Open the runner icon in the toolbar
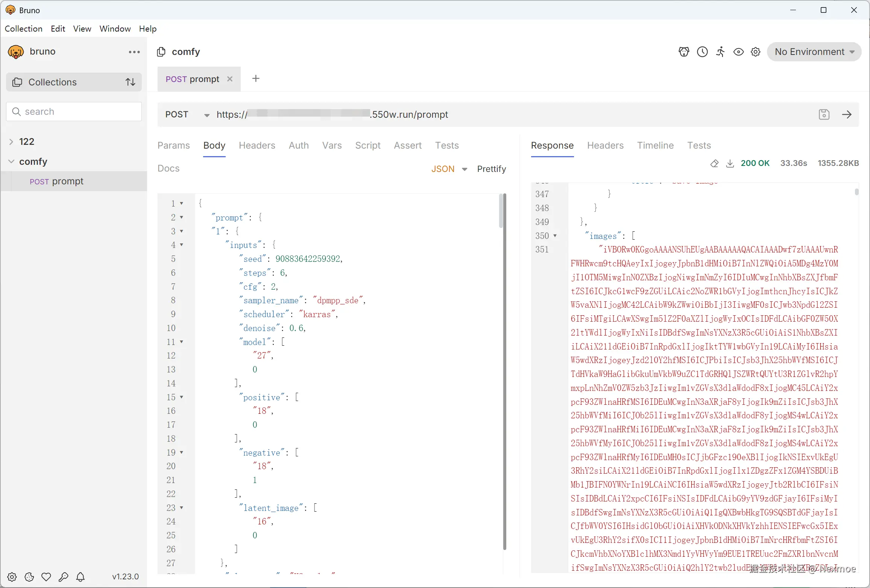Viewport: 870px width, 588px height. tap(720, 52)
